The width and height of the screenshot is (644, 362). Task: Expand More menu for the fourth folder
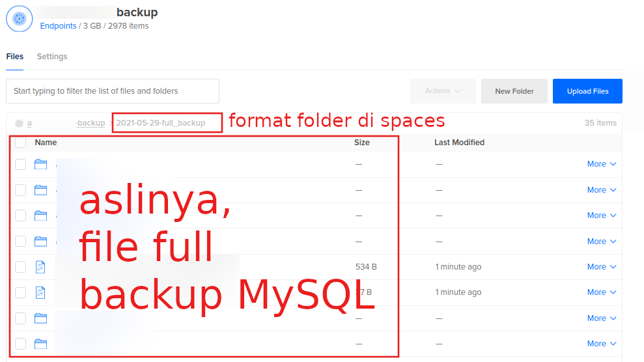click(x=602, y=242)
